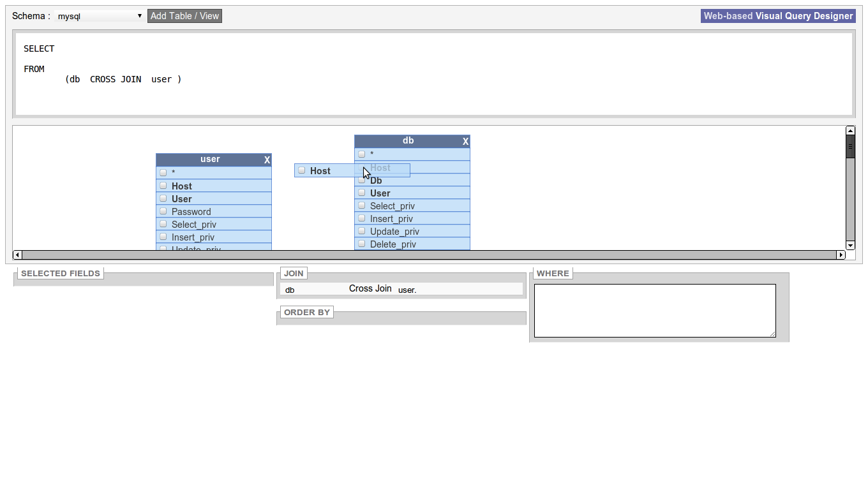This screenshot has width=868, height=490.
Task: Check Update_priv in the db table
Action: (362, 231)
